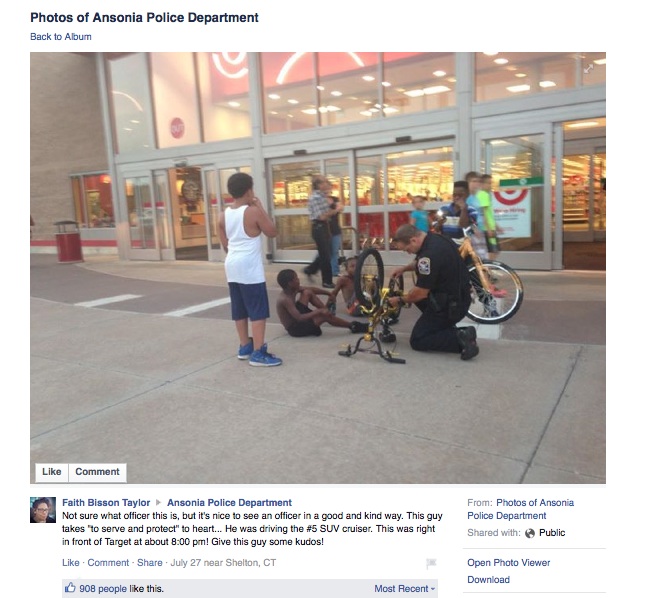Open the Ansonia Police Department page link
Image resolution: width=667 pixels, height=598 pixels.
tap(229, 503)
